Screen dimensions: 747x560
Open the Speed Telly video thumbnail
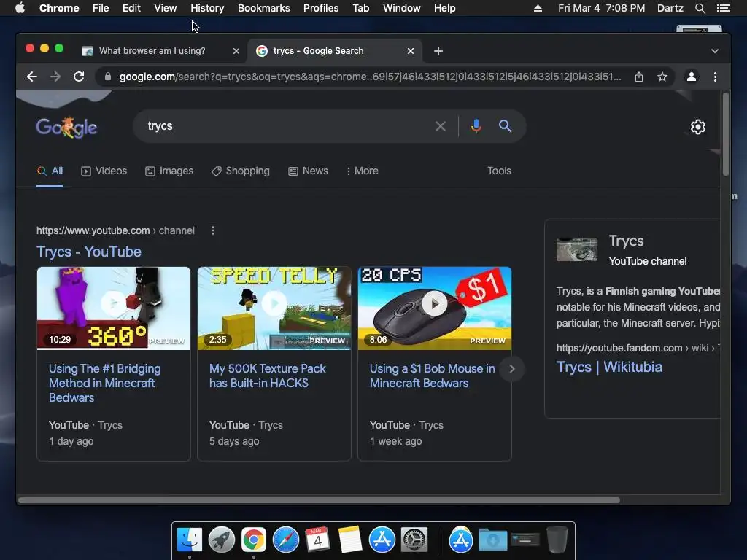coord(274,308)
